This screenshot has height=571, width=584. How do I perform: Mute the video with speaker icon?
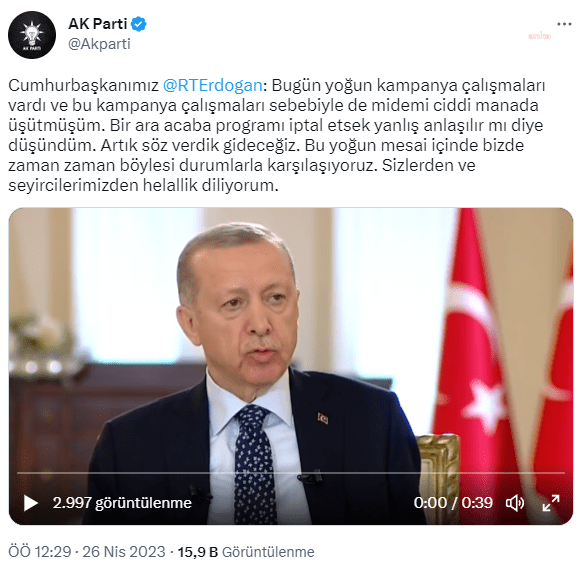(515, 503)
